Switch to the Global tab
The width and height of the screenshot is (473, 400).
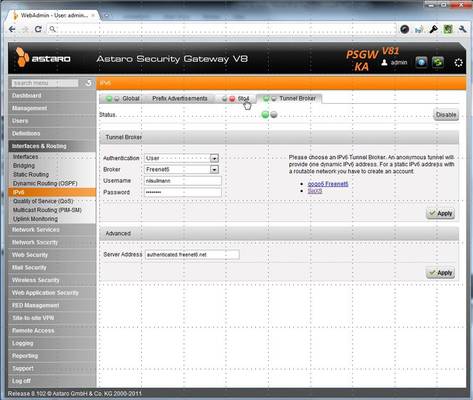pyautogui.click(x=131, y=99)
